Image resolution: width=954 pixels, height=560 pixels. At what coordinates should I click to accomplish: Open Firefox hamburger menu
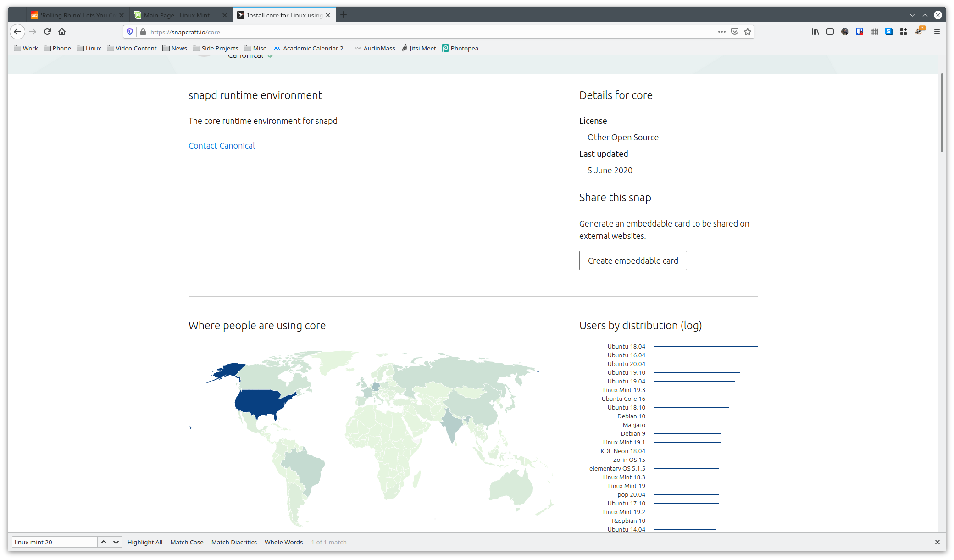click(937, 32)
